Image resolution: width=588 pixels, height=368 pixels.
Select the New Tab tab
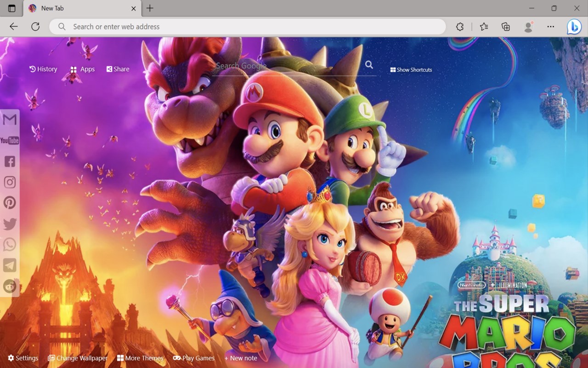82,8
